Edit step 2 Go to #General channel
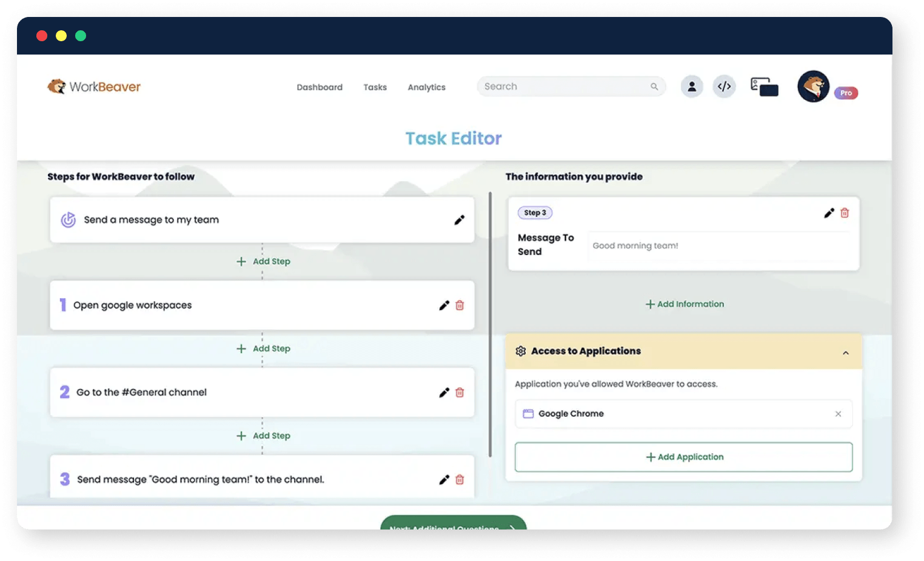The width and height of the screenshot is (924, 561). (x=444, y=393)
